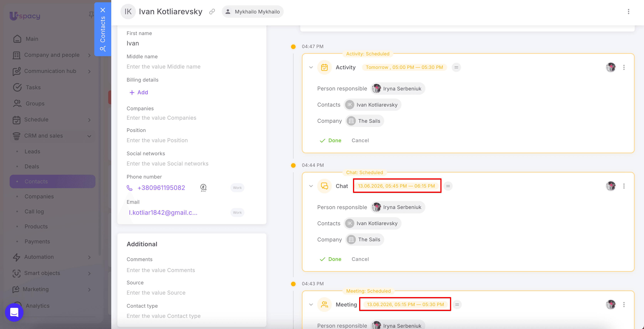Screen dimensions: 644x329
Task: Open the Meeting card three-dot menu
Action: tap(624, 305)
